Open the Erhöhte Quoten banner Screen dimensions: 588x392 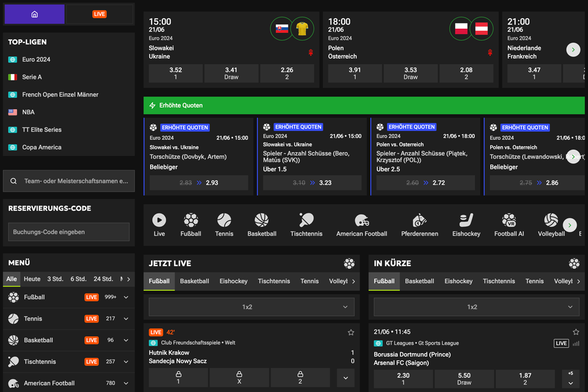364,105
